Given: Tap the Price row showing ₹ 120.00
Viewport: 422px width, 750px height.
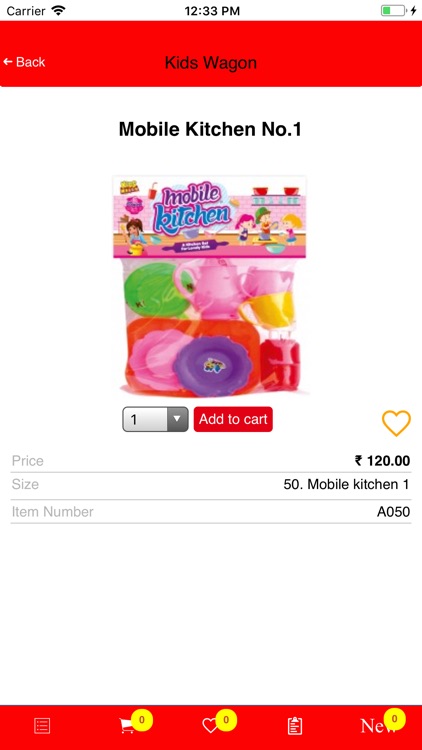Looking at the screenshot, I should coord(211,461).
